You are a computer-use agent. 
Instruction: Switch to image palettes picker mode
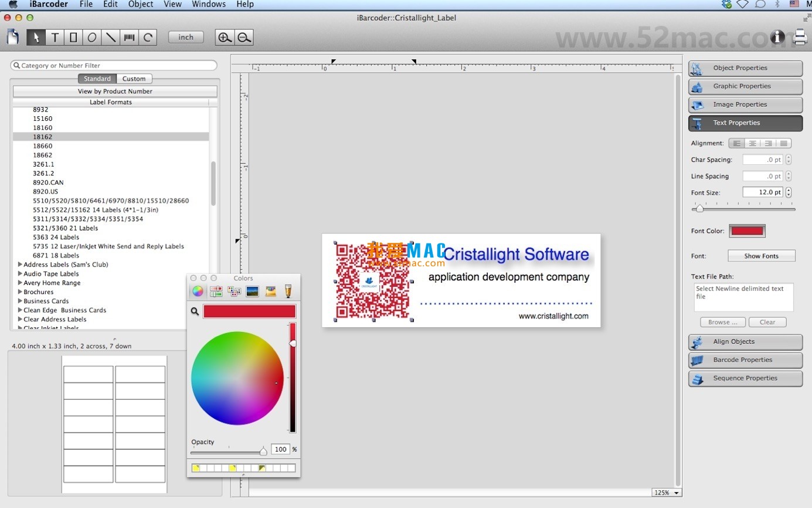[x=253, y=291]
